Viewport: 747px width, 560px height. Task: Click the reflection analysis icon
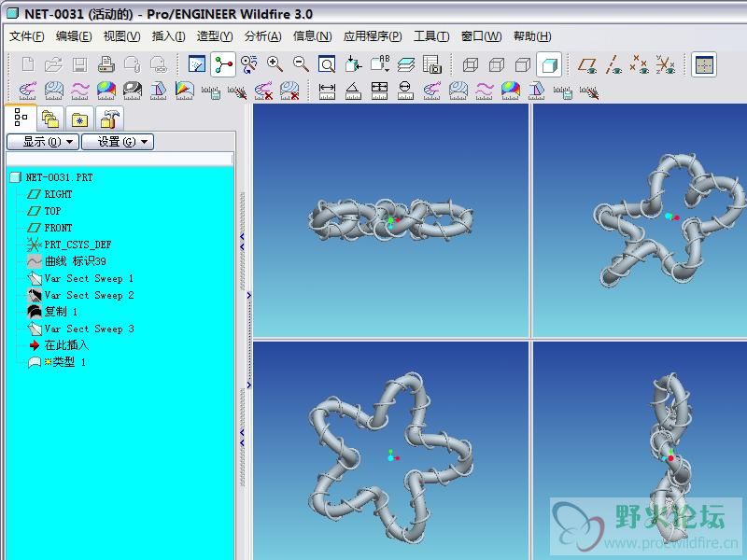[x=132, y=90]
